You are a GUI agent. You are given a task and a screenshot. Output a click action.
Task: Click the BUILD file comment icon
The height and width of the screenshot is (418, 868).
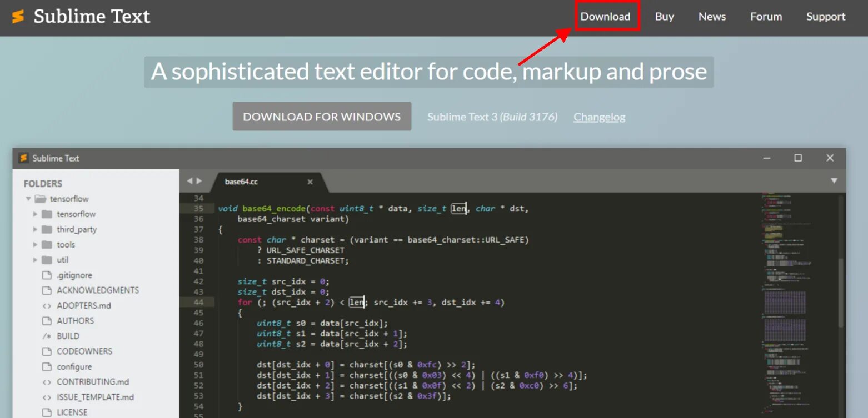tap(47, 336)
